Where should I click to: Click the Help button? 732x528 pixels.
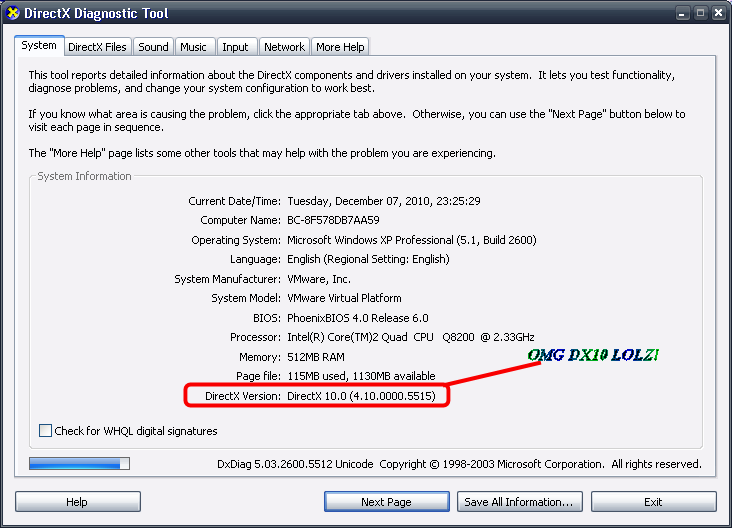(77, 502)
